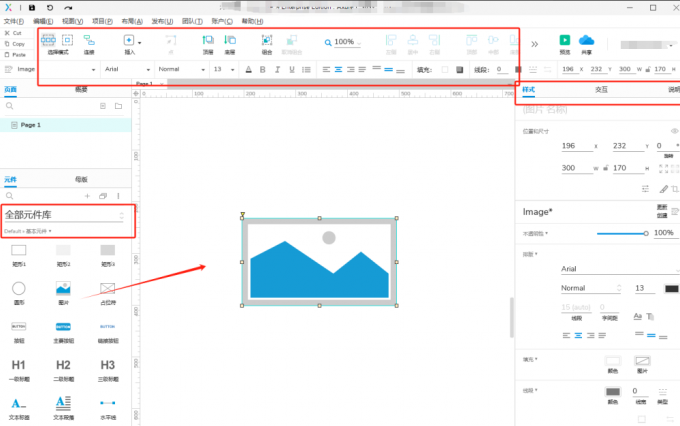The width and height of the screenshot is (680, 426).
Task: Select the 占位符 (placeholder) widget
Action: (108, 289)
